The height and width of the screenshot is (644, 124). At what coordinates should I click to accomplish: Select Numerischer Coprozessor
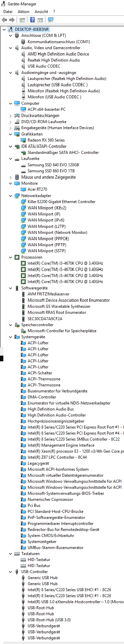coord(50,499)
